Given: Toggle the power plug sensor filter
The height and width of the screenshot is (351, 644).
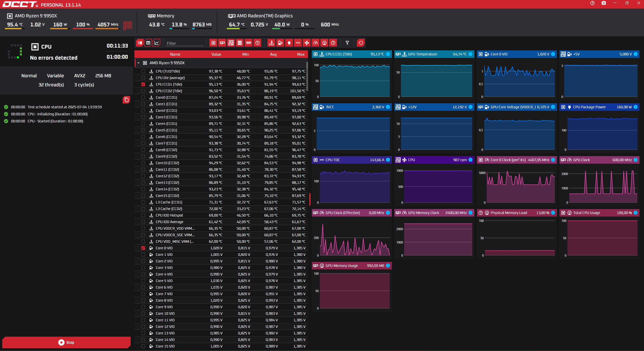Looking at the screenshot, I should coord(289,43).
